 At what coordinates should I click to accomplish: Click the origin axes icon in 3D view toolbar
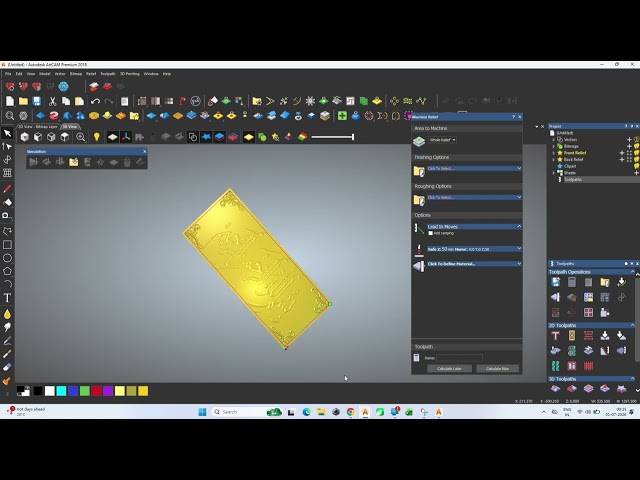(126, 137)
